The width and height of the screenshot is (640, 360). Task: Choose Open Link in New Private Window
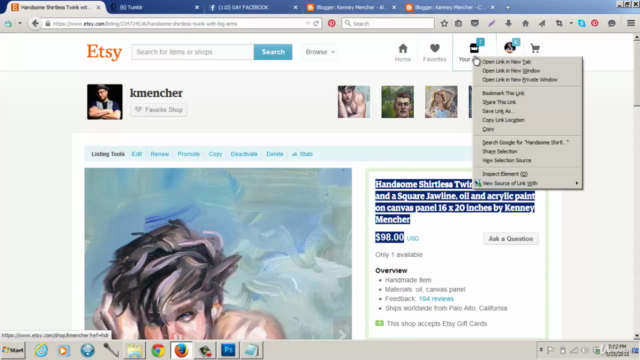527,80
